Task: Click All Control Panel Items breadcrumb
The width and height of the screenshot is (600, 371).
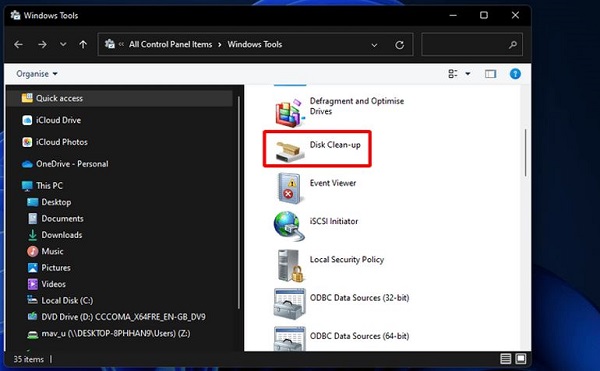Action: tap(170, 44)
